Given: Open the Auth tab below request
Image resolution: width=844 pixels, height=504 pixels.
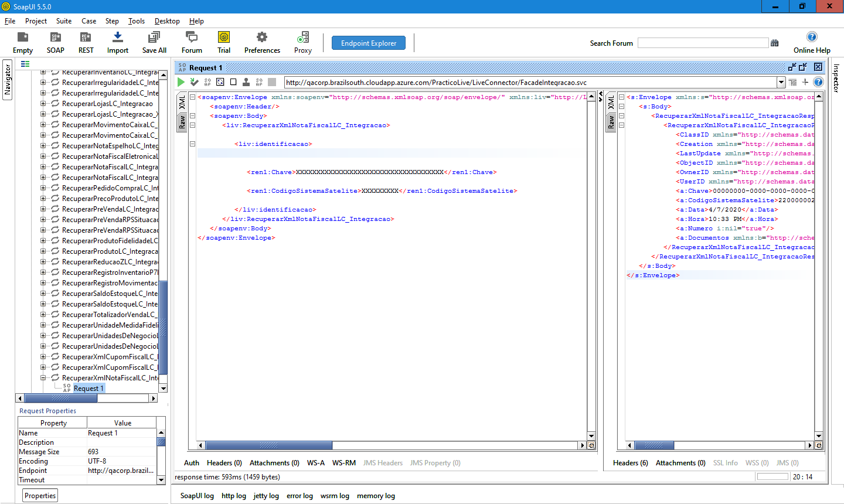Looking at the screenshot, I should click(x=192, y=463).
